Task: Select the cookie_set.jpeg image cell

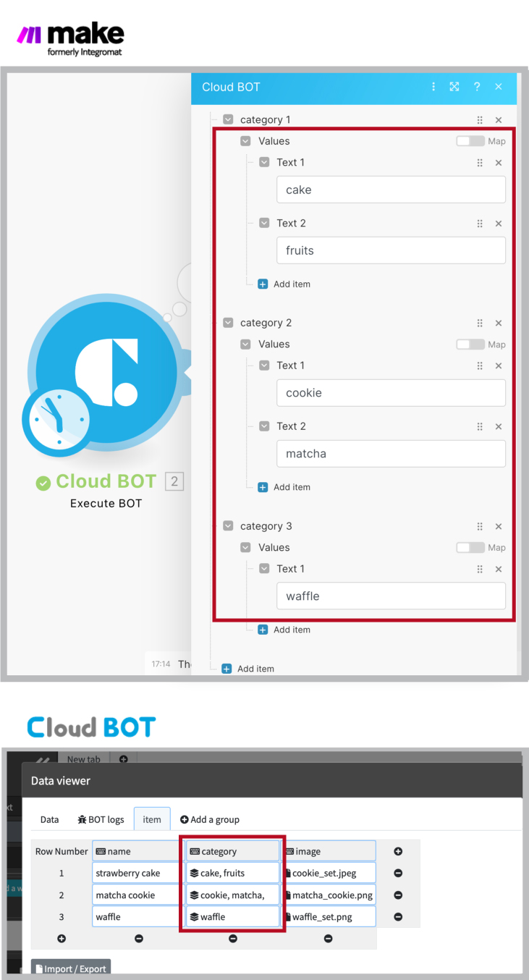Action: tap(329, 873)
